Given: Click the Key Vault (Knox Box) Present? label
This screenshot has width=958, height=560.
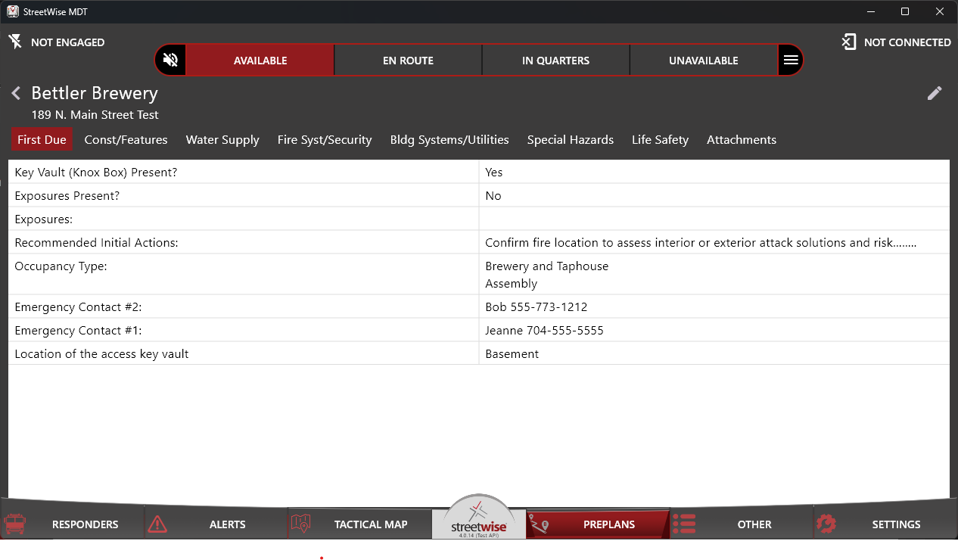Looking at the screenshot, I should [x=96, y=173].
